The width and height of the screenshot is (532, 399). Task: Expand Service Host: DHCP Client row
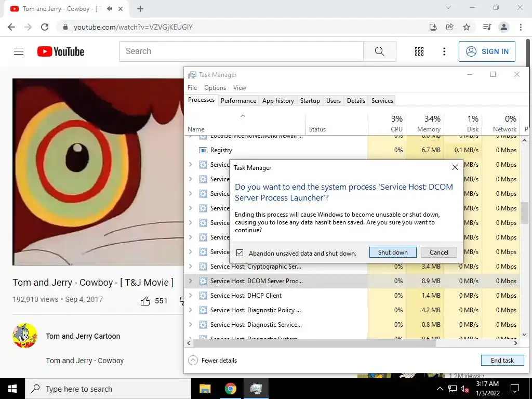pos(190,296)
